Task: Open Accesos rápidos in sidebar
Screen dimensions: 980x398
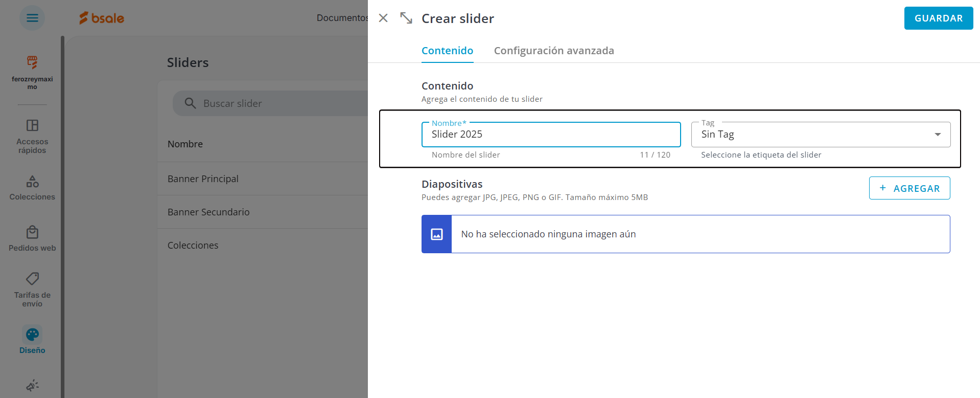Action: 32,137
